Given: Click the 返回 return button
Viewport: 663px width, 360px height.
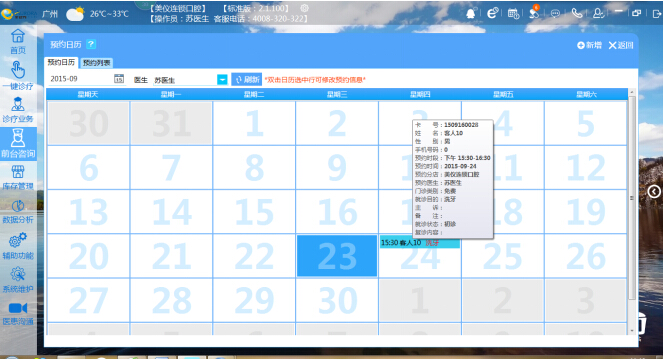Looking at the screenshot, I should click(x=621, y=45).
